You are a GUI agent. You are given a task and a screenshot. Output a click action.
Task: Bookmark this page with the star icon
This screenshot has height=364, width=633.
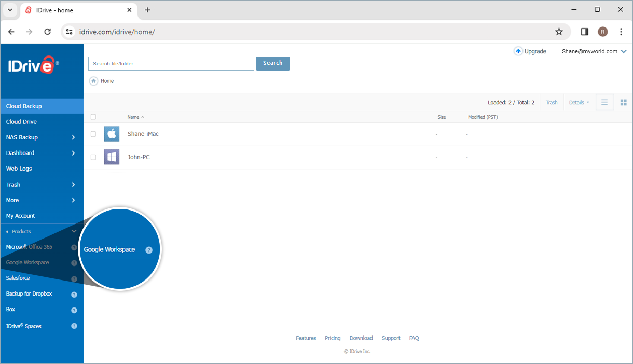[x=559, y=32]
